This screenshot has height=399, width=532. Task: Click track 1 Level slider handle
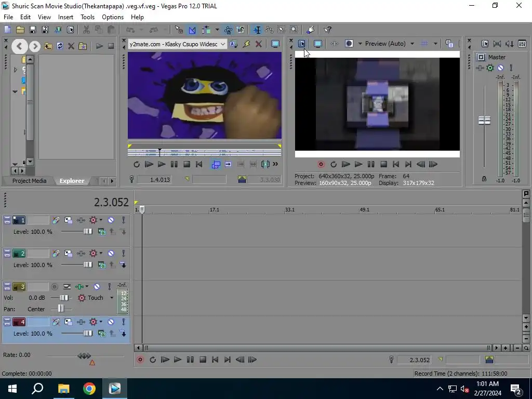[x=87, y=231]
